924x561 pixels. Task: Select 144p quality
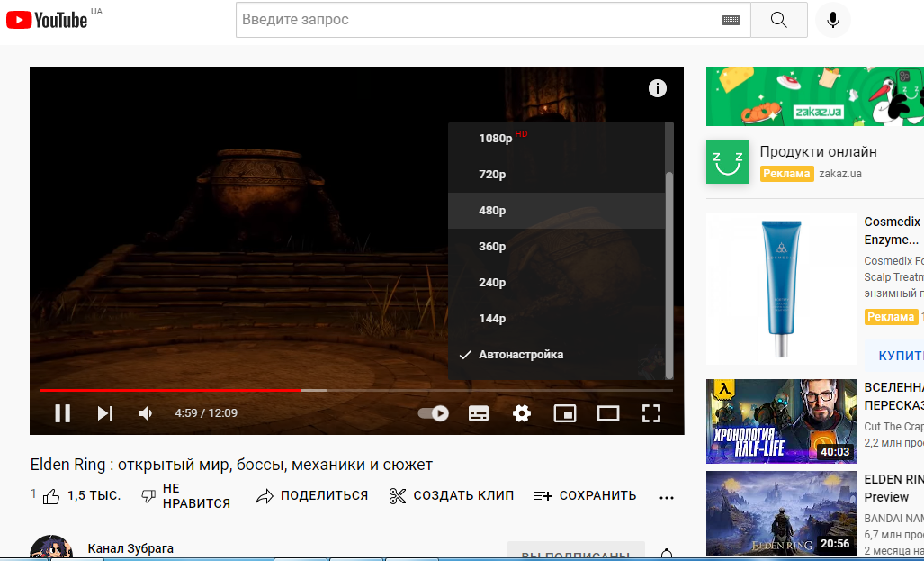556,319
